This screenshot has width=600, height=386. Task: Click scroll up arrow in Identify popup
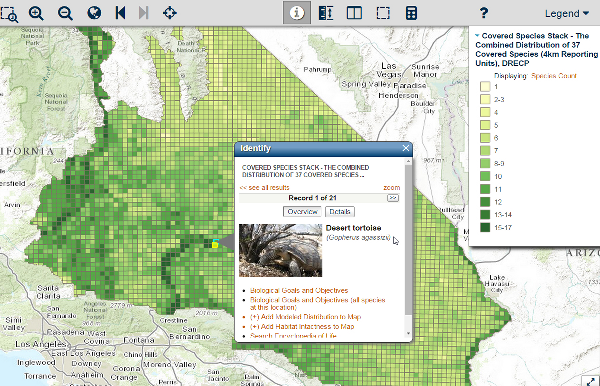[x=408, y=161]
